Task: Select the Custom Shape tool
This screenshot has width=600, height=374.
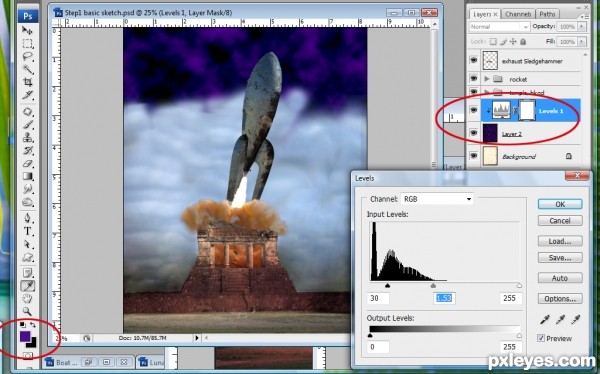Action: coord(27,257)
